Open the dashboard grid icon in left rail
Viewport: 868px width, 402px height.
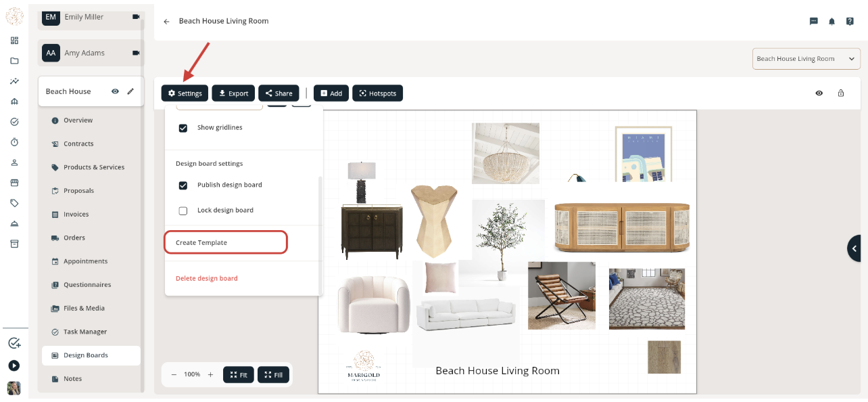[14, 41]
